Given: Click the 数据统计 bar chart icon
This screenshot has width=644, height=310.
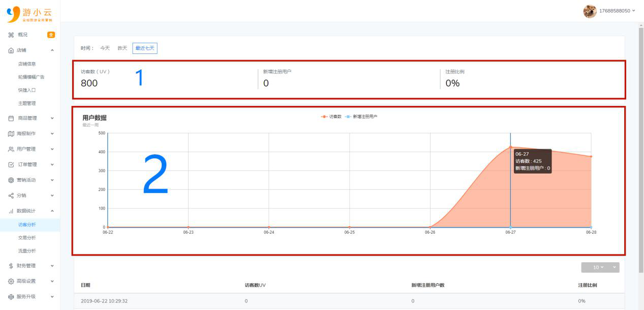Looking at the screenshot, I should coord(11,211).
